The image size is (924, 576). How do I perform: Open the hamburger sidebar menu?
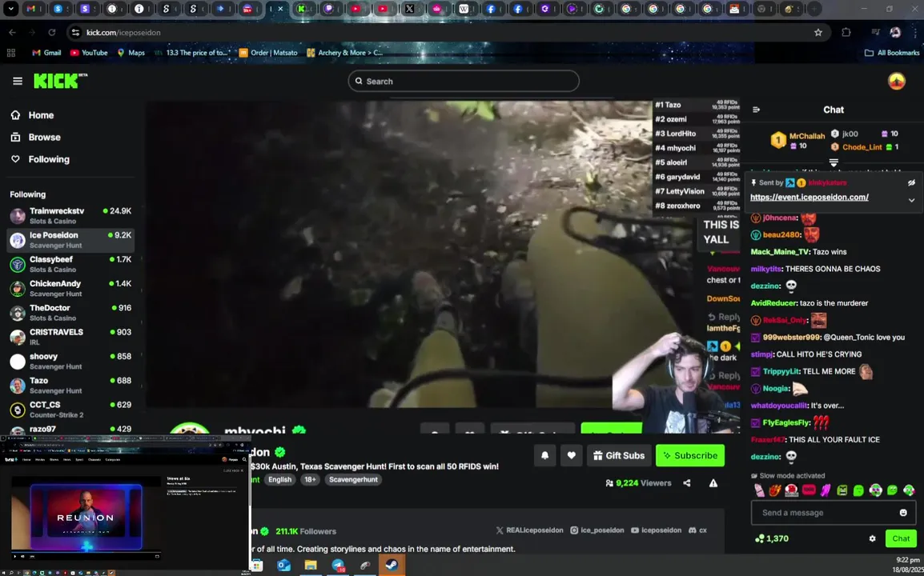click(x=18, y=82)
